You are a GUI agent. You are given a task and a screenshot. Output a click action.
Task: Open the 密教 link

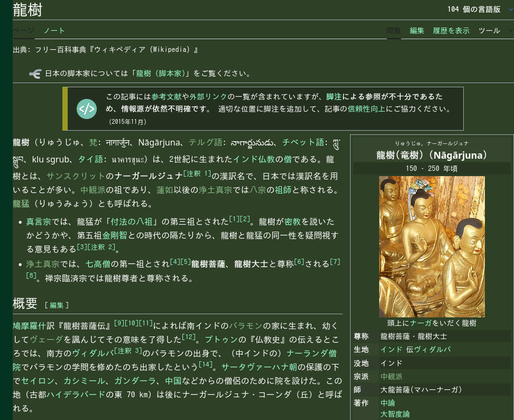[292, 222]
